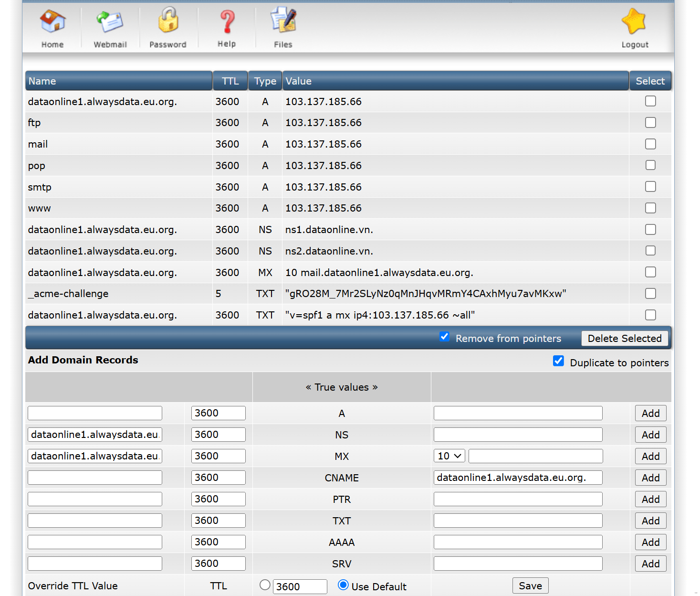Open the Webmail envelope icon
The height and width of the screenshot is (596, 700).
(x=110, y=22)
